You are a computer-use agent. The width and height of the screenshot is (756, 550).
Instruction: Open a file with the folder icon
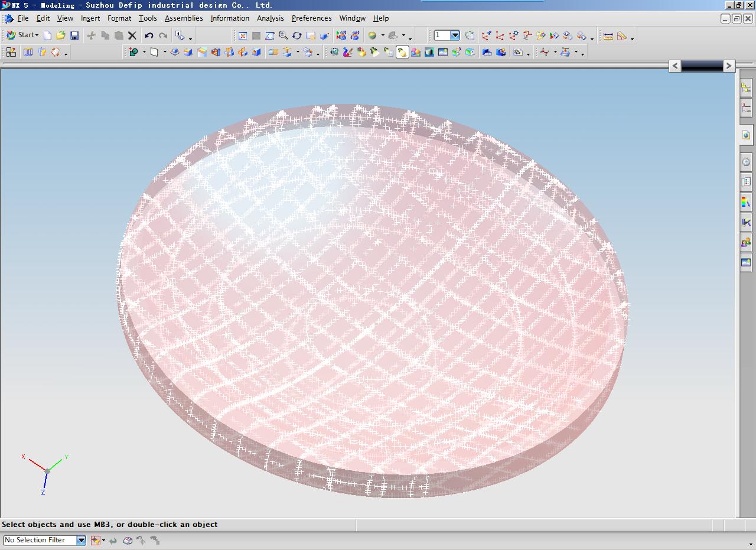60,35
